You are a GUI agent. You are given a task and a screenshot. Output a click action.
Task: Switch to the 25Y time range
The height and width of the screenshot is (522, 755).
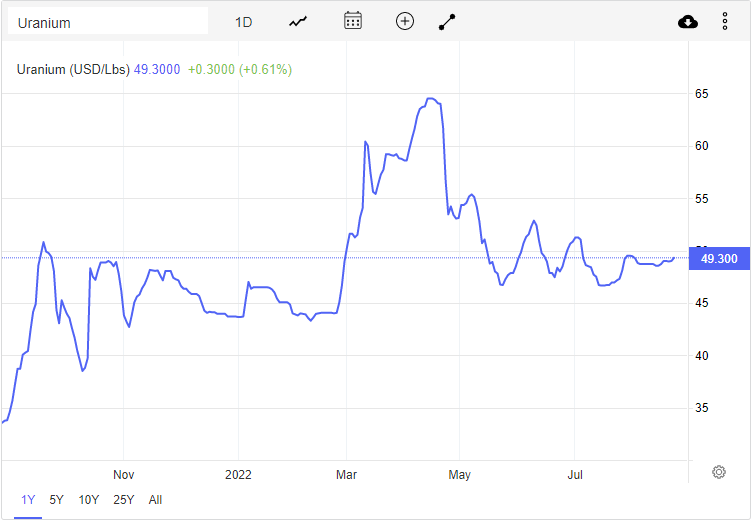124,500
